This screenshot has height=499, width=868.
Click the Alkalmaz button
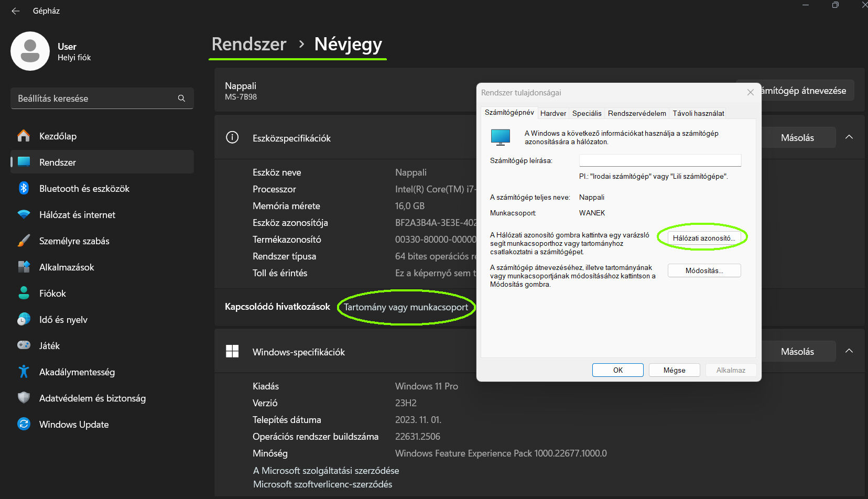click(x=731, y=370)
